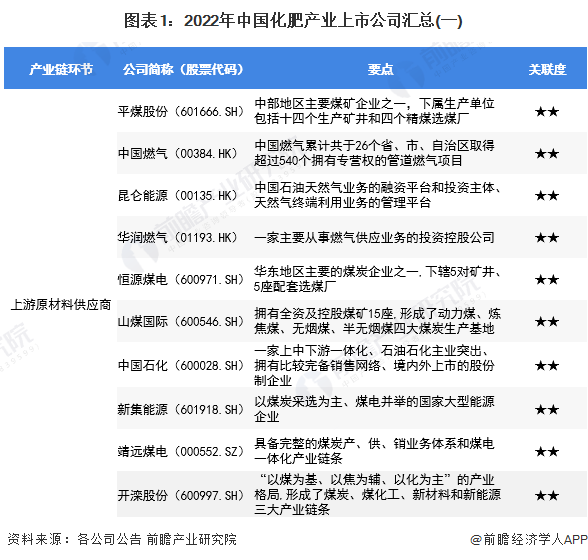Viewport: 588px width, 560px height.
Task: Click the 要点 column header
Action: point(380,69)
